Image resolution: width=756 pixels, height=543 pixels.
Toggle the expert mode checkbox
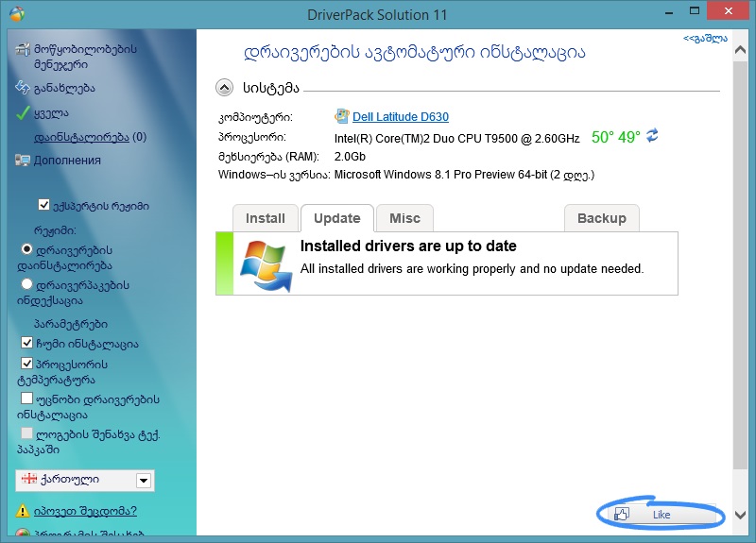[43, 205]
